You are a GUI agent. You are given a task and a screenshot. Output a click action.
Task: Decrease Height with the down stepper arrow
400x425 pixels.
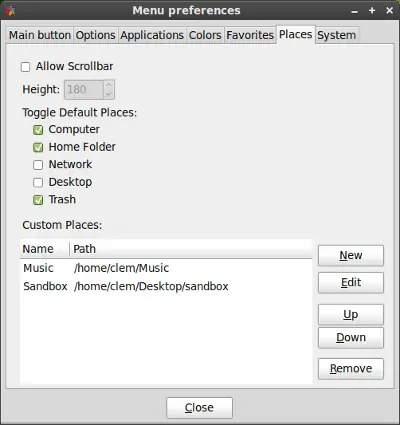click(x=109, y=94)
